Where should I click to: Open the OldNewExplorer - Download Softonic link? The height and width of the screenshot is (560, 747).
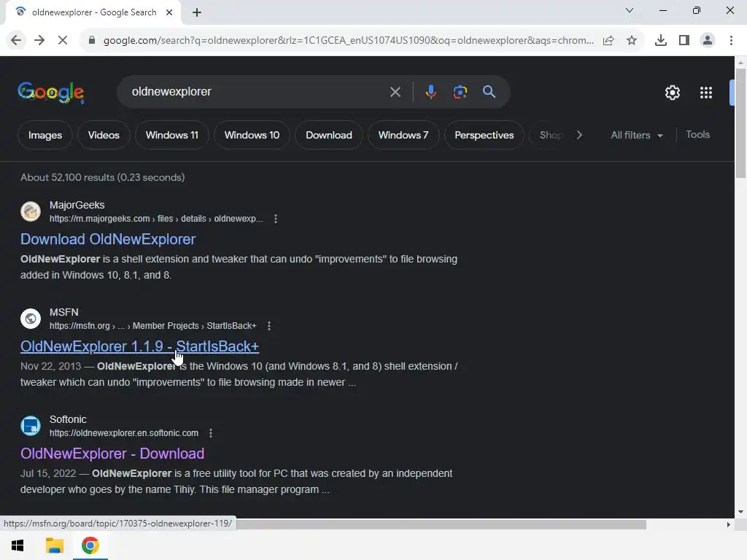(x=112, y=454)
